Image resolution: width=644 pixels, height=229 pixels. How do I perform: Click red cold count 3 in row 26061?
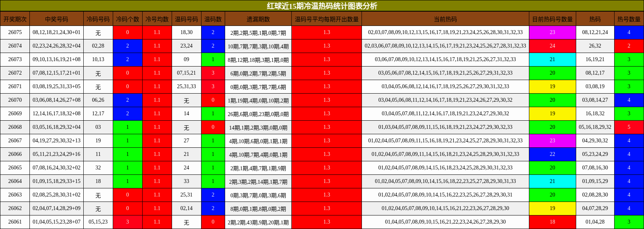point(127,222)
